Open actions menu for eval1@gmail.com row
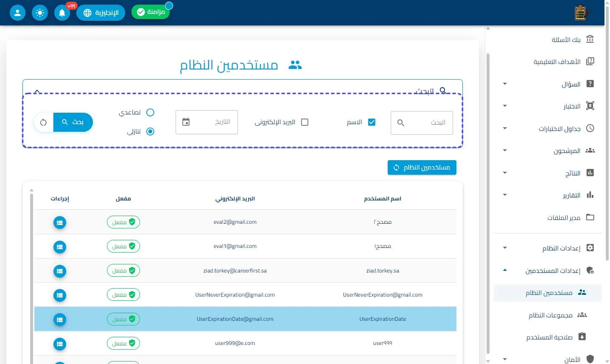The width and height of the screenshot is (610, 364). tap(60, 247)
